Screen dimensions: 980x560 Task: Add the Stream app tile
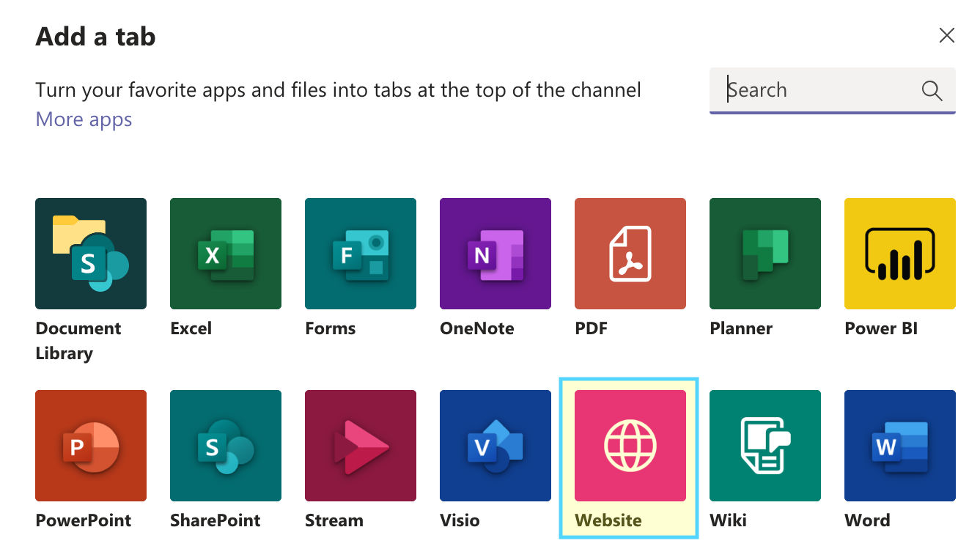(x=361, y=446)
